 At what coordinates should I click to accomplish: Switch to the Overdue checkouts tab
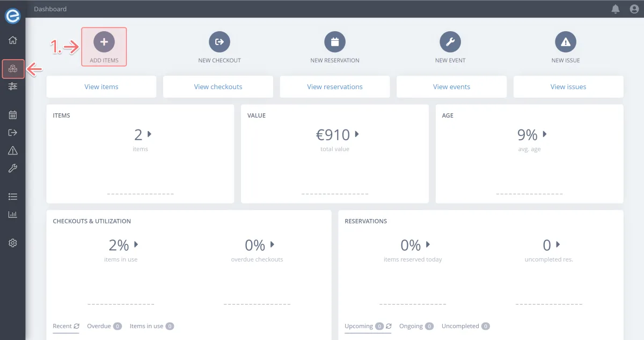pos(99,326)
